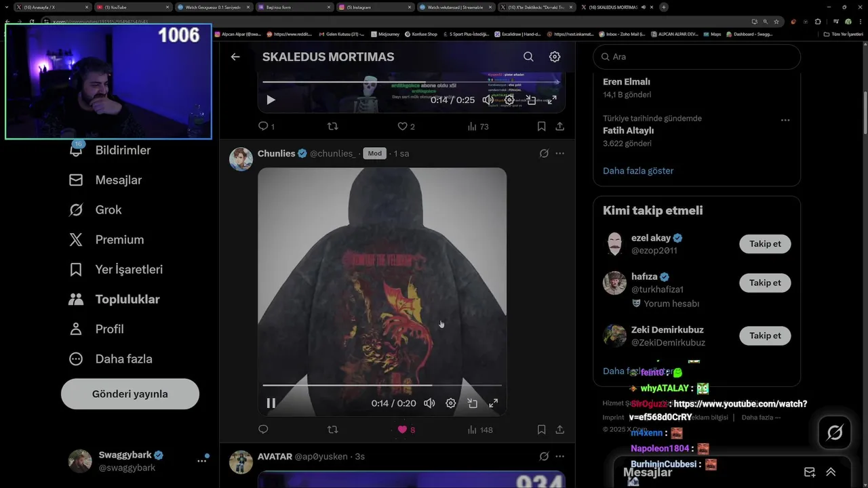The width and height of the screenshot is (868, 488).
Task: Open the Imprint footer link
Action: 613,418
